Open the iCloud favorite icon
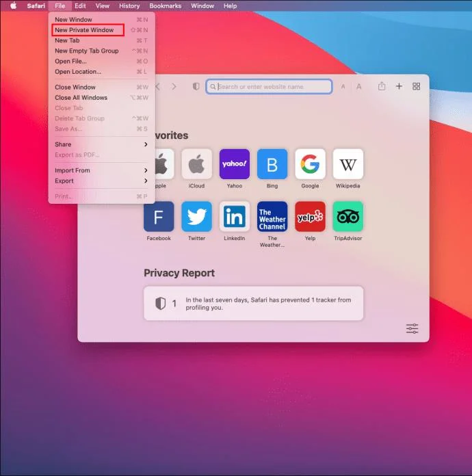The height and width of the screenshot is (476, 472). pyautogui.click(x=196, y=164)
